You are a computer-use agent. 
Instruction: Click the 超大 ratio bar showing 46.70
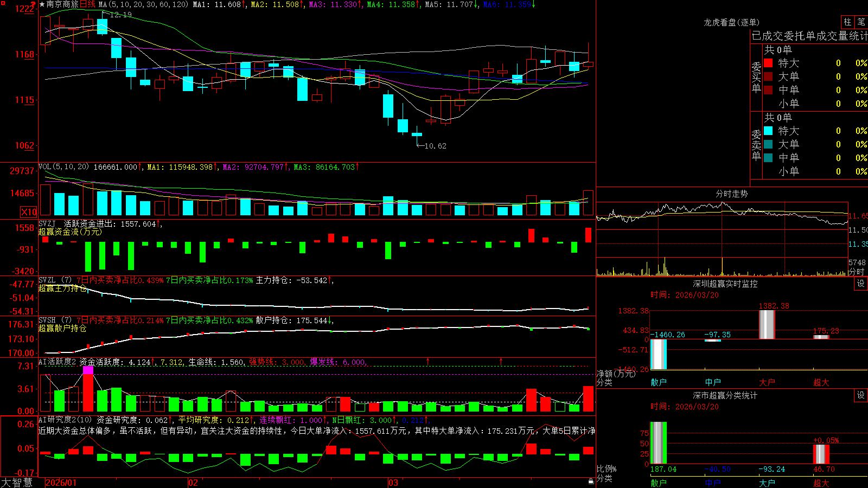click(x=821, y=454)
